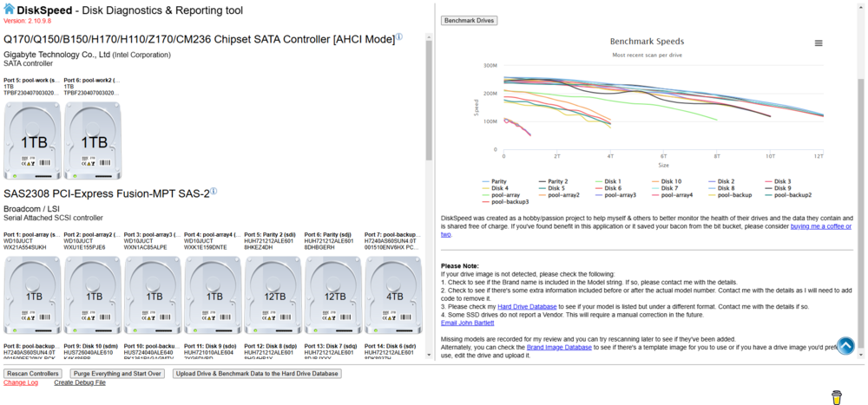868x405 pixels.
Task: Select the Parity (sdj) 12TB drive image
Action: click(334, 296)
